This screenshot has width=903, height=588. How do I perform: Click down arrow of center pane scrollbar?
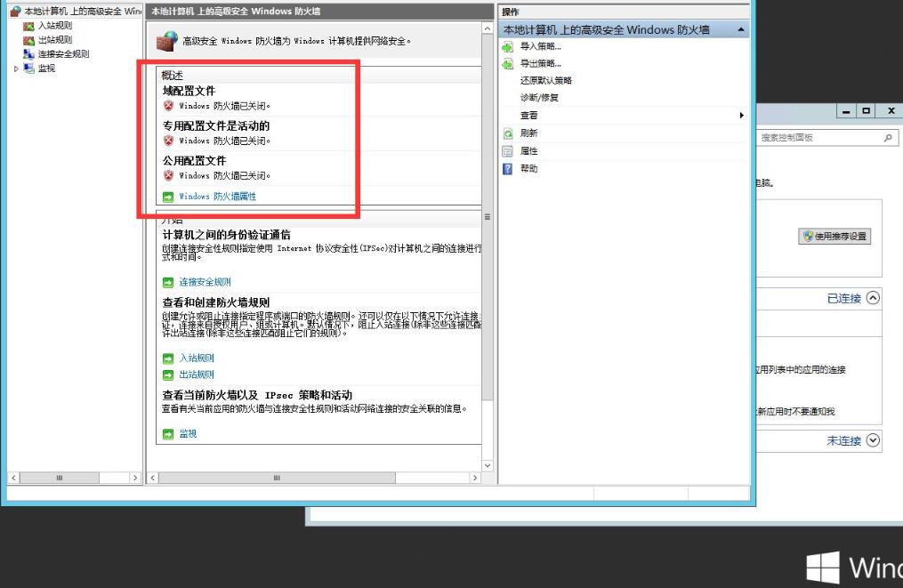coord(488,465)
